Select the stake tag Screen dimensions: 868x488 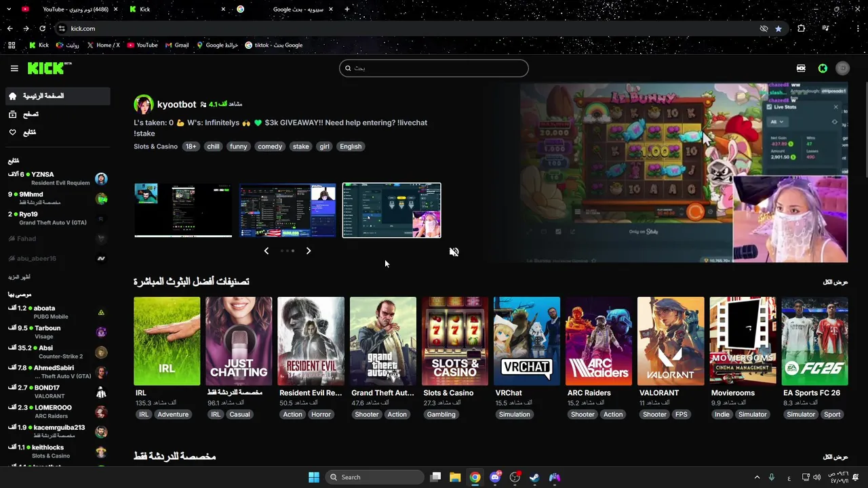tap(300, 146)
